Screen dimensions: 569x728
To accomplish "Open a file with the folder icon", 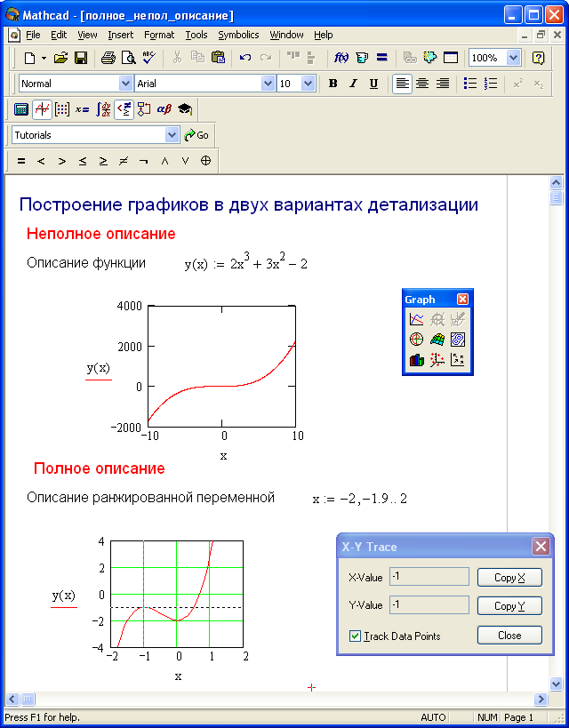I will click(x=60, y=58).
